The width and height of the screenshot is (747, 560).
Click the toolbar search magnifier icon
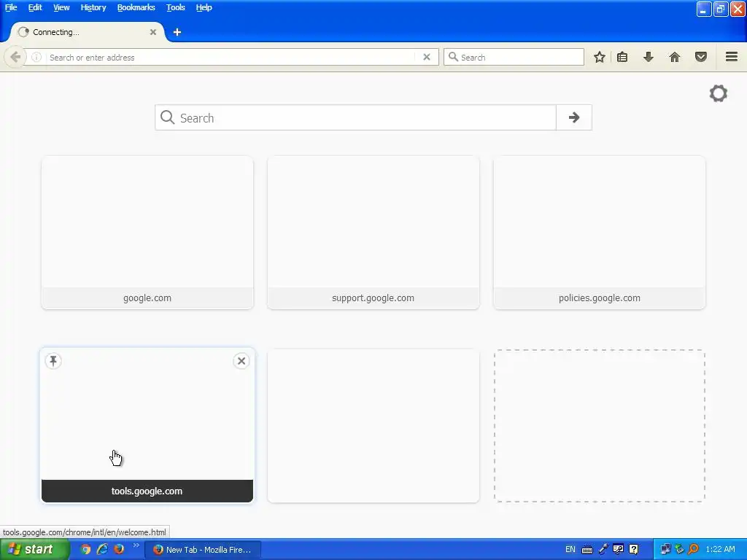(x=454, y=57)
